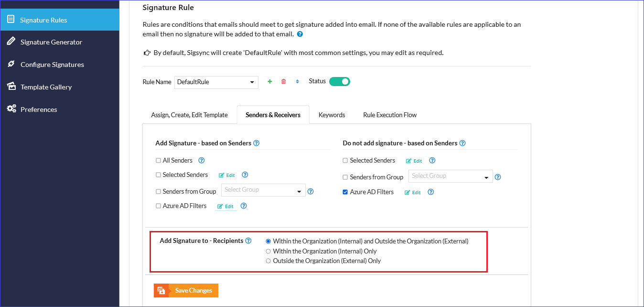The height and width of the screenshot is (307, 644).
Task: Toggle the rule Status switch
Action: 340,81
